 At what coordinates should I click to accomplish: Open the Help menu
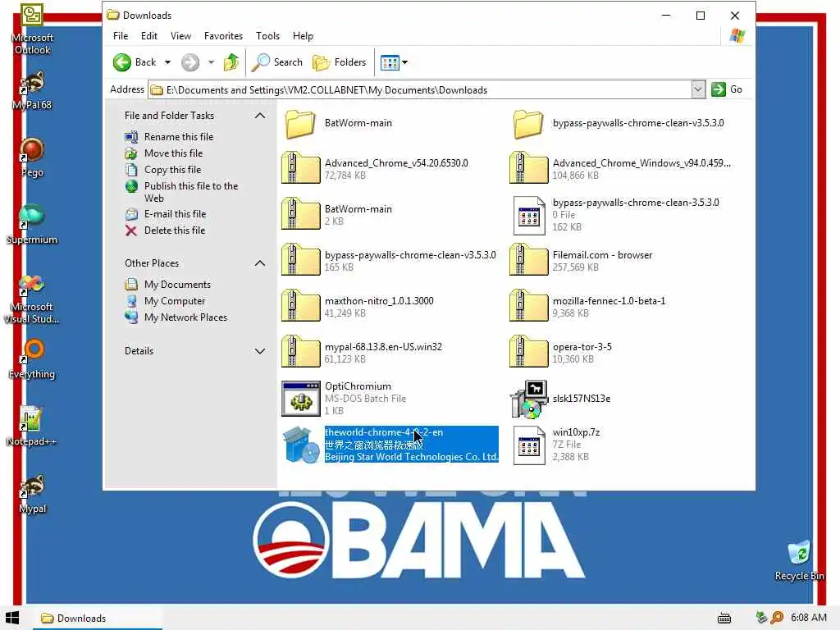coord(303,36)
